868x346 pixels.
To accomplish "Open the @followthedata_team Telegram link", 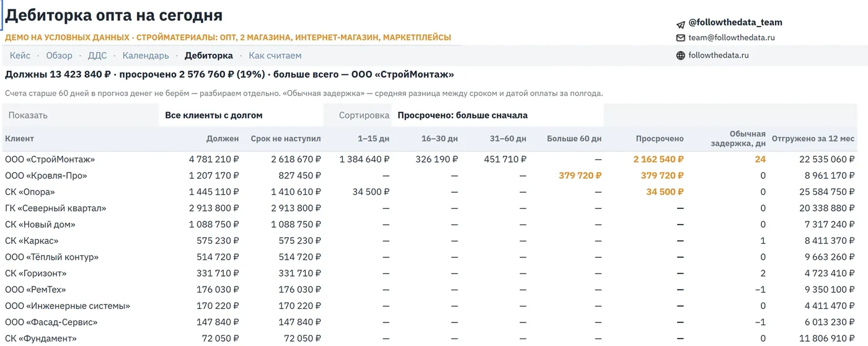I will click(735, 22).
